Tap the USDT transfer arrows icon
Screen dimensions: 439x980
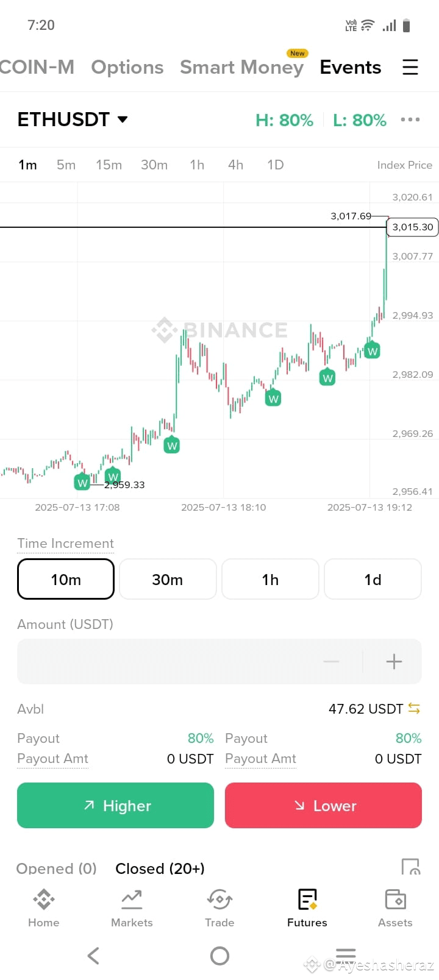click(414, 708)
